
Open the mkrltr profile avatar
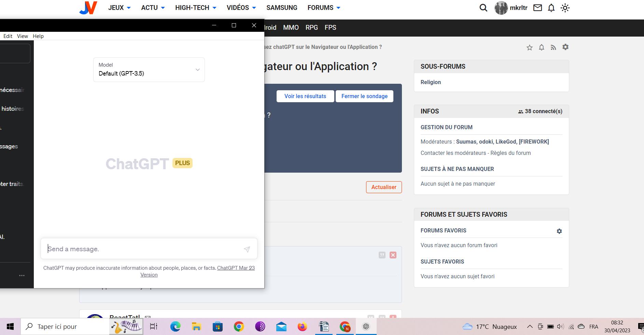click(x=501, y=8)
